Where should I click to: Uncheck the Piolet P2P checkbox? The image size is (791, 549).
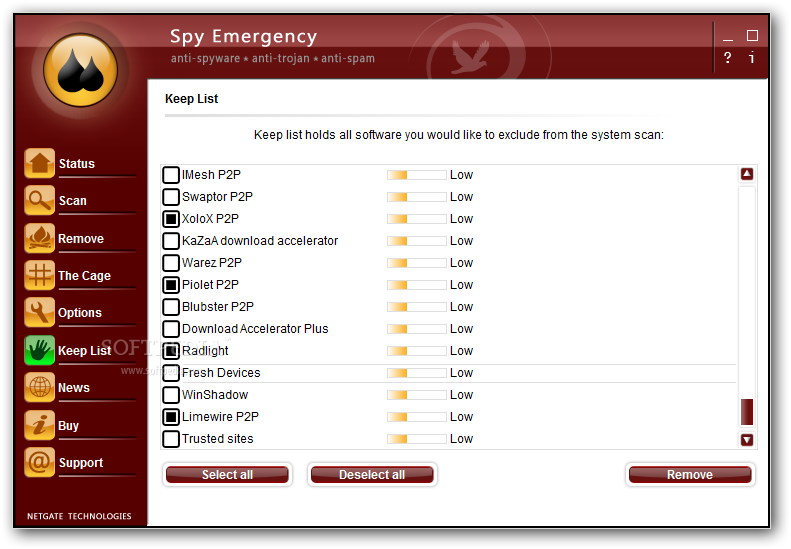[x=171, y=285]
